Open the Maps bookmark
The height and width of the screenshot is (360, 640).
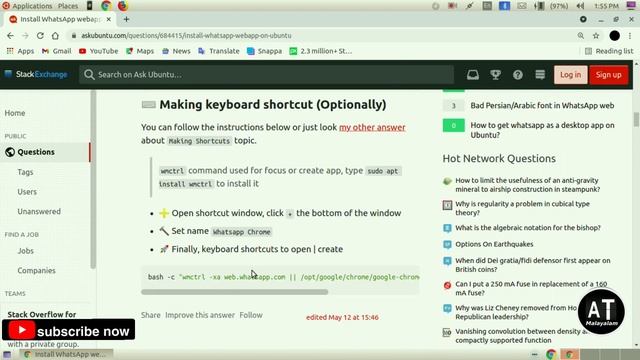(140, 51)
